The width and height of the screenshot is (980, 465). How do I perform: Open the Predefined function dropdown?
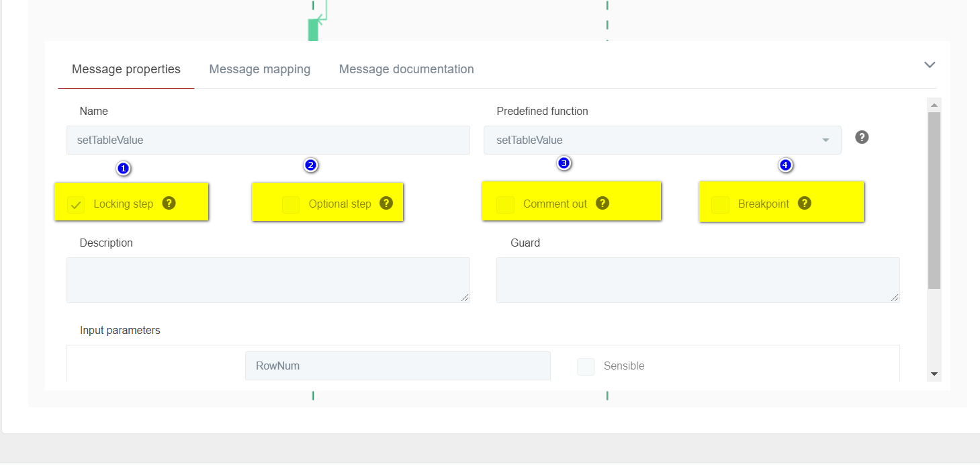[x=662, y=140]
